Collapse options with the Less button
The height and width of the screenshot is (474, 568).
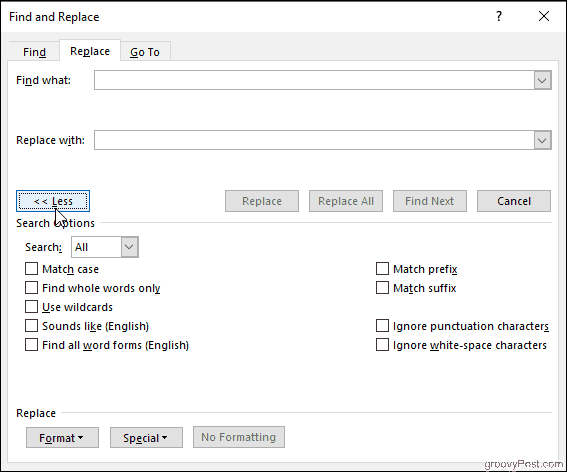[x=53, y=201]
